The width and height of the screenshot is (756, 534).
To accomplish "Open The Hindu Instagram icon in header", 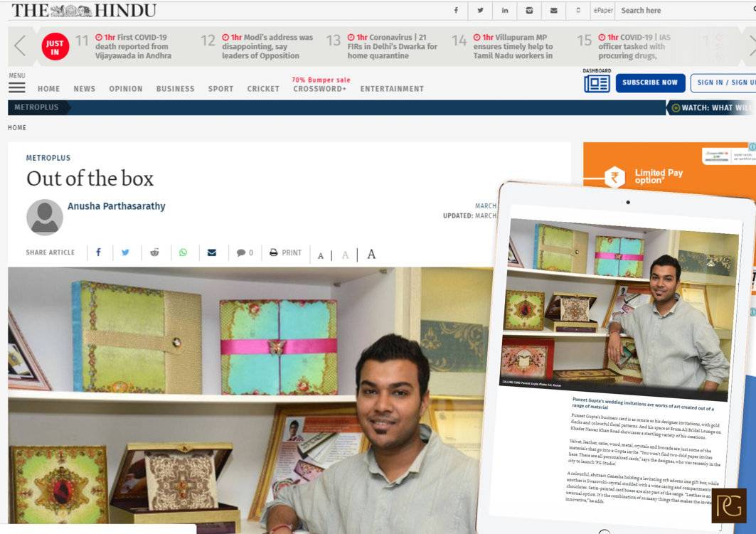I will 529,11.
